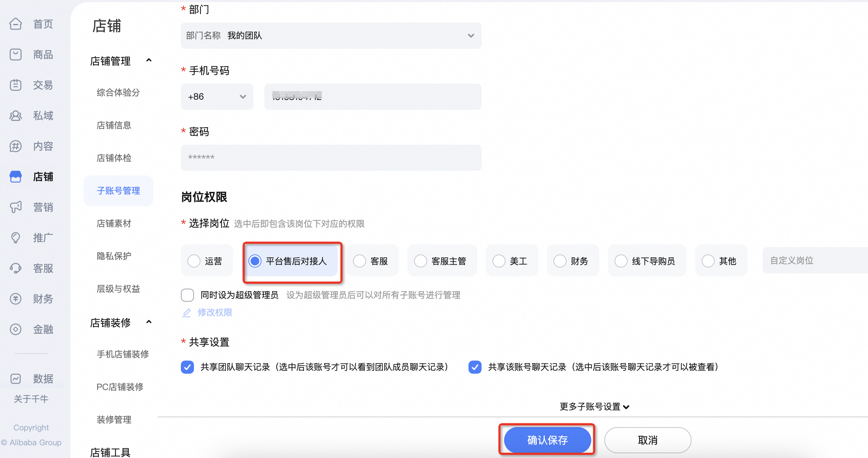Expand 更多子账号设置 section
868x458 pixels.
click(594, 407)
